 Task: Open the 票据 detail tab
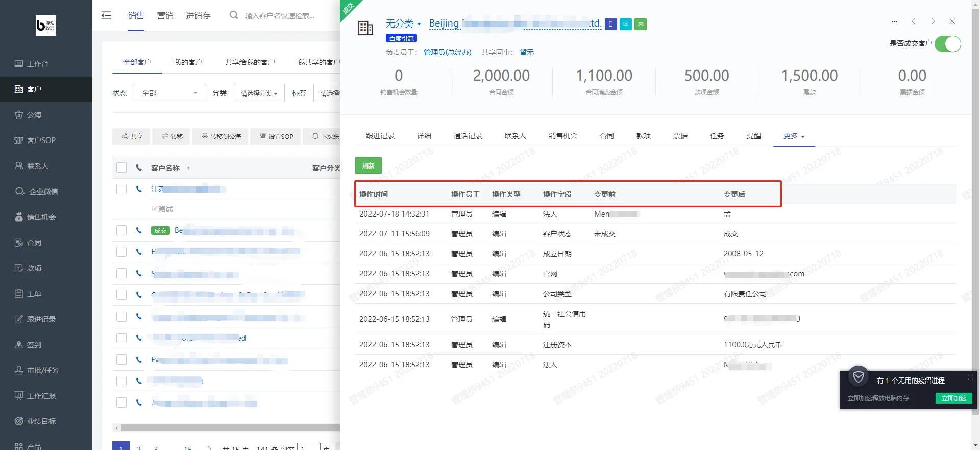pos(680,136)
